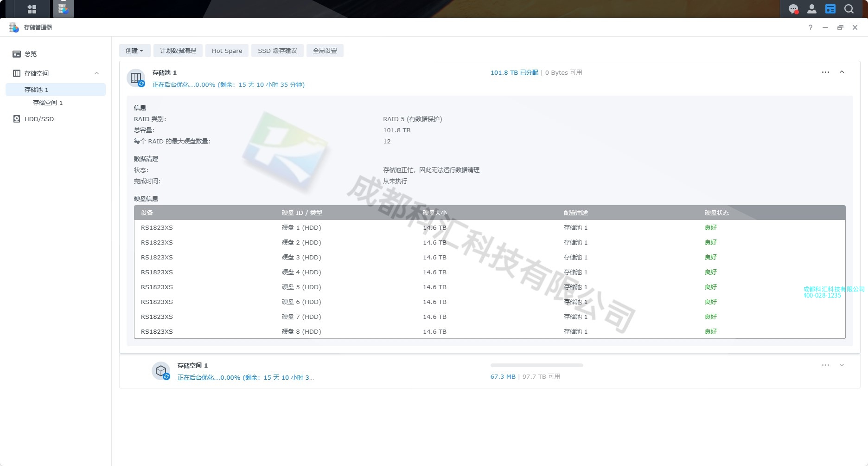Select 存储池 1 in the sidebar
Image resolution: width=868 pixels, height=466 pixels.
(x=56, y=90)
